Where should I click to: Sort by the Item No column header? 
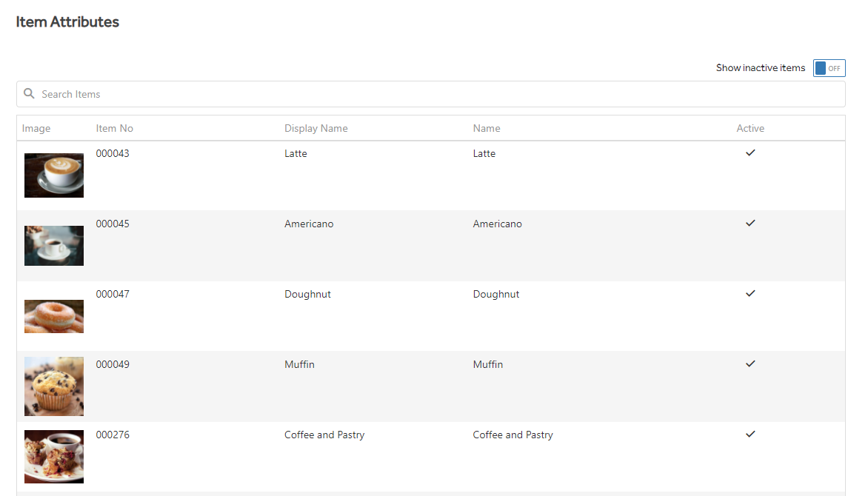pos(115,128)
